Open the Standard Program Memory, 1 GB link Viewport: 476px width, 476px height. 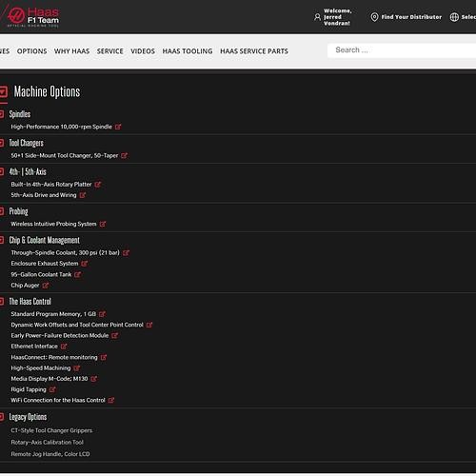tap(53, 314)
